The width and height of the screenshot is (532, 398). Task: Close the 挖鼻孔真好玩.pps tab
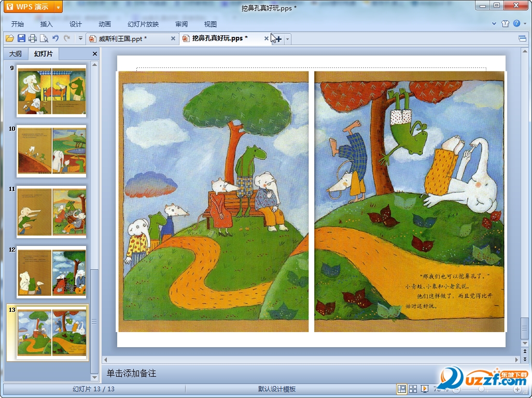(267, 39)
